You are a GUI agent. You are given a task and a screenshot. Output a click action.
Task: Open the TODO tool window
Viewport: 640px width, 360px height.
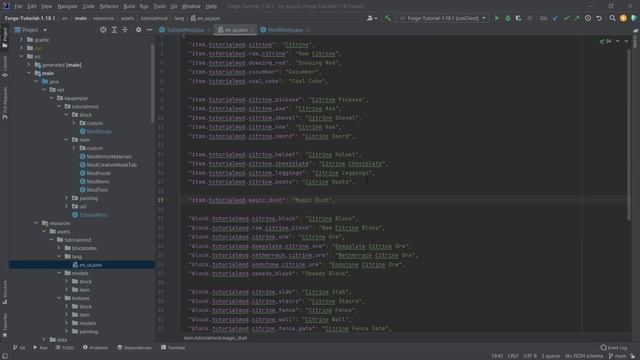click(x=65, y=348)
